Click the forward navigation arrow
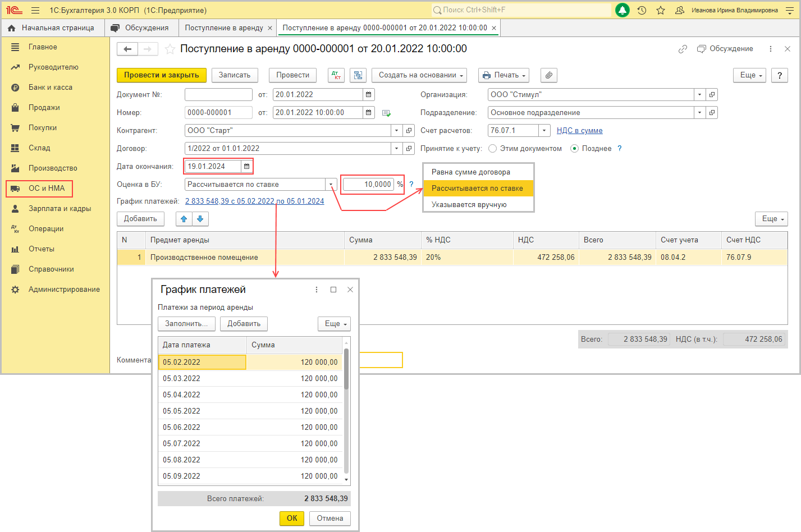The height and width of the screenshot is (532, 801). 148,49
